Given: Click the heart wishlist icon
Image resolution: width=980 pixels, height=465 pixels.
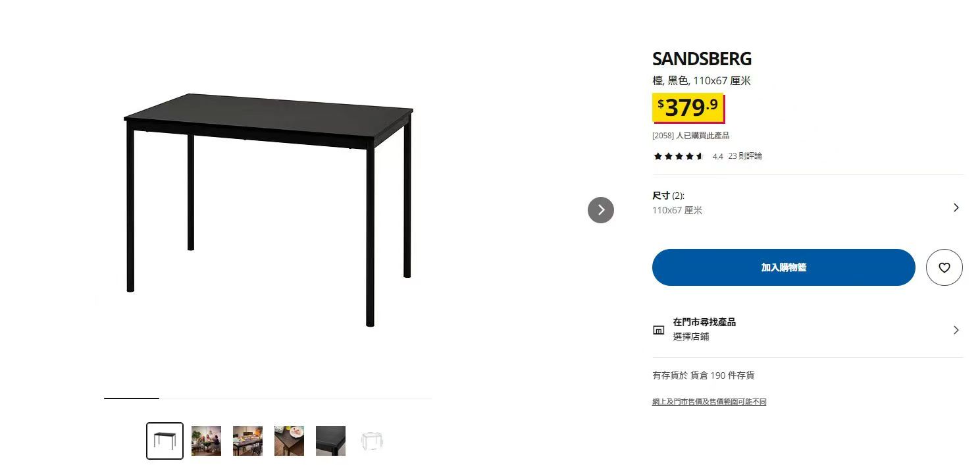Looking at the screenshot, I should click(x=944, y=267).
